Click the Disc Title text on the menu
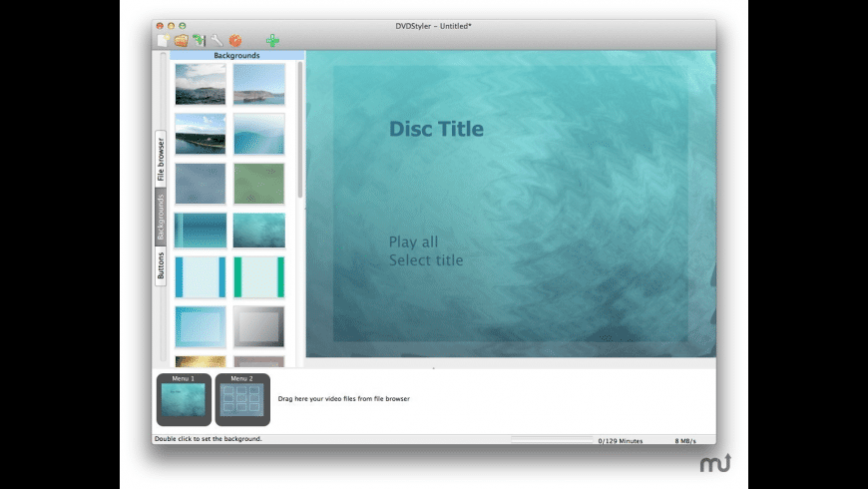 click(436, 129)
